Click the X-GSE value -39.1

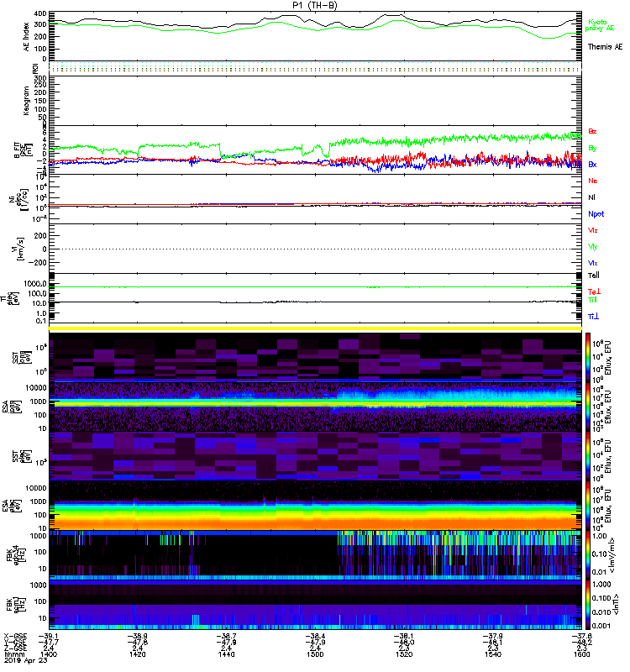coord(49,636)
